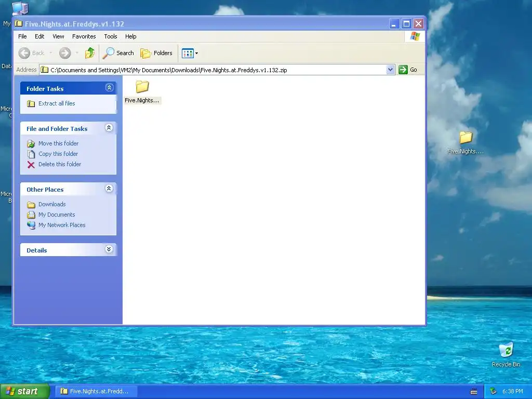Click the zip icon in address bar
532x399 pixels.
point(45,70)
